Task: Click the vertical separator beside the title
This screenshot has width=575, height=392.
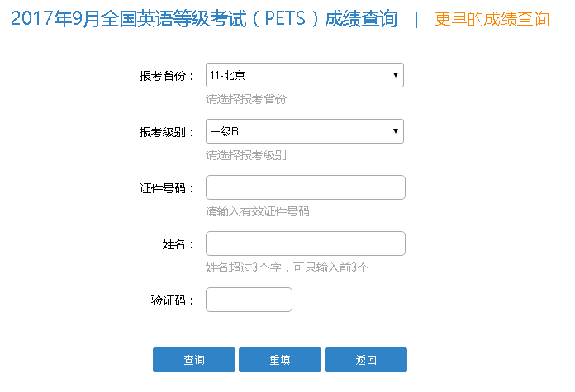Action: (x=416, y=20)
